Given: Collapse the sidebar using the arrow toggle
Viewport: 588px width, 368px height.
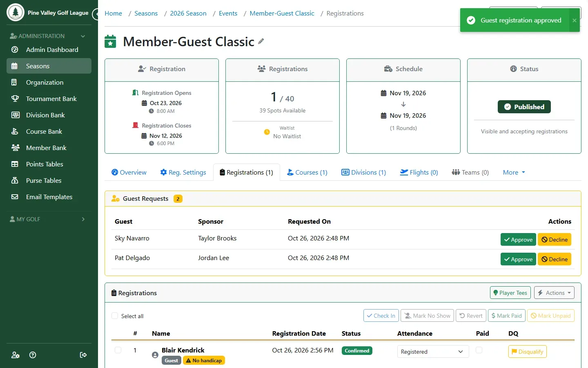Looking at the screenshot, I should tap(96, 14).
